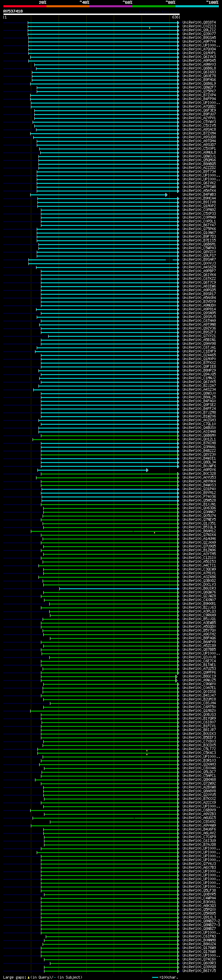Click the UniRef100_B9FHG6 entry
Viewport: 222px width, 980px height.
pyautogui.click(x=199, y=80)
